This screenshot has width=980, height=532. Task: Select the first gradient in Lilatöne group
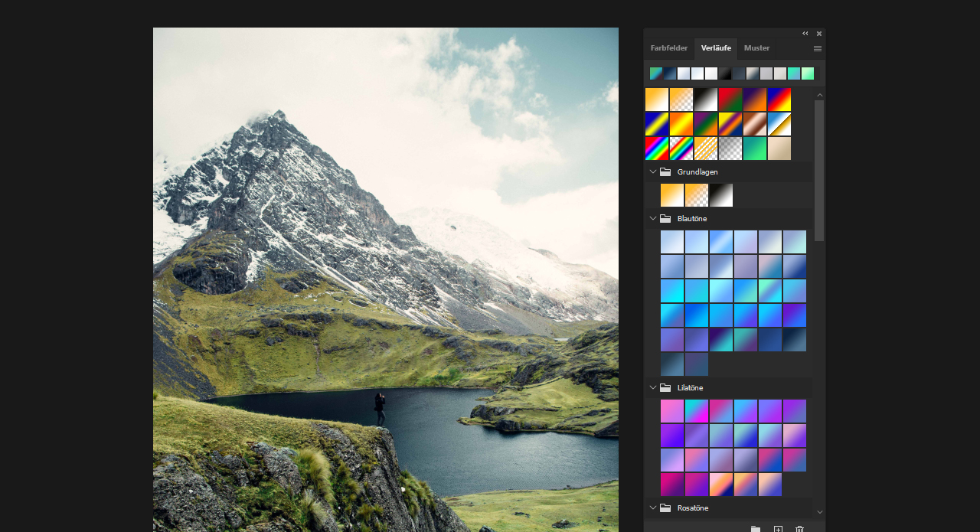(672, 411)
